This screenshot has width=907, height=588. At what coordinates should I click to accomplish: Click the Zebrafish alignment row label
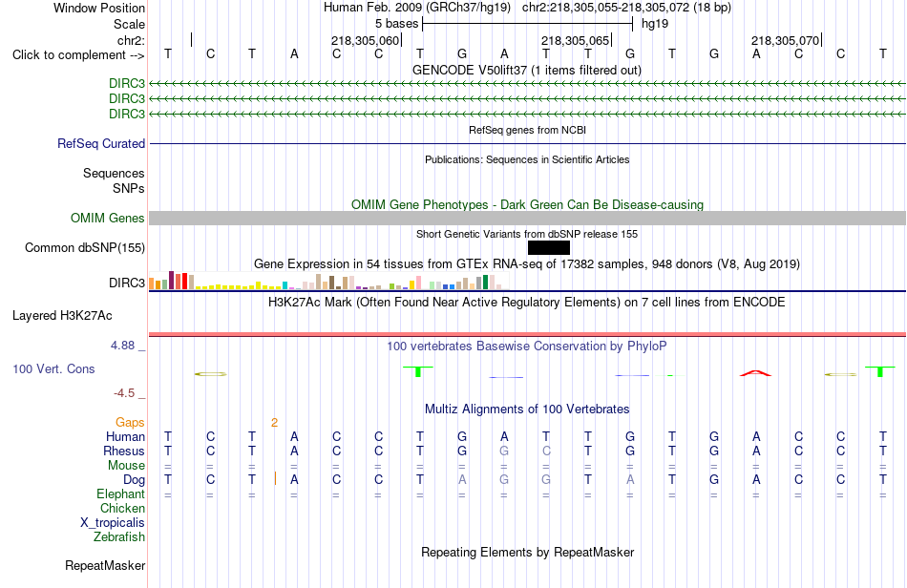point(119,537)
